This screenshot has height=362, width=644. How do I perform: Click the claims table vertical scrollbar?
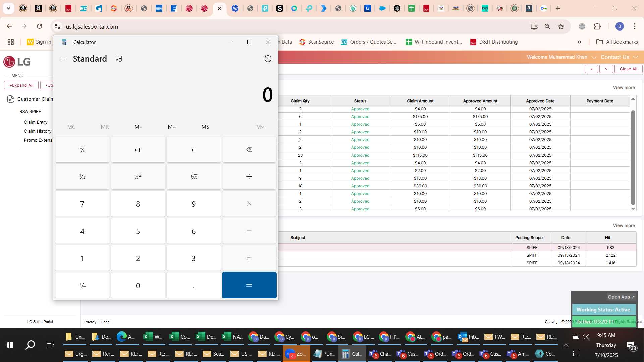pos(633,158)
